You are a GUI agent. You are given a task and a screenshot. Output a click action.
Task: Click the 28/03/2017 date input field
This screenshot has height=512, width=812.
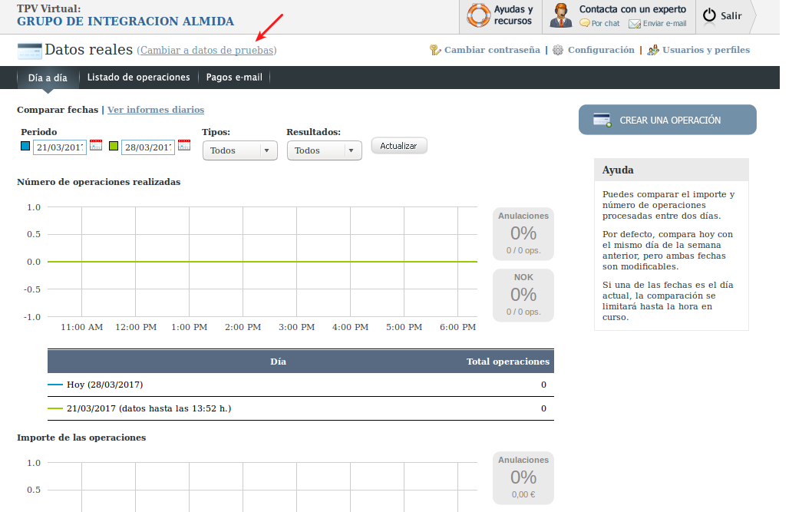(x=147, y=147)
